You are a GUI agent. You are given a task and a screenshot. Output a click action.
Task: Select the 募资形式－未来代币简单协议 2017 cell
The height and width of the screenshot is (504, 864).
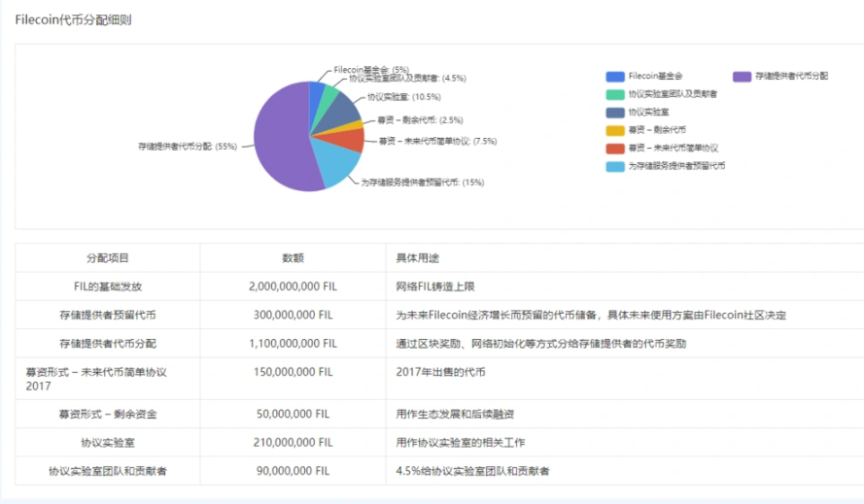[x=108, y=379]
